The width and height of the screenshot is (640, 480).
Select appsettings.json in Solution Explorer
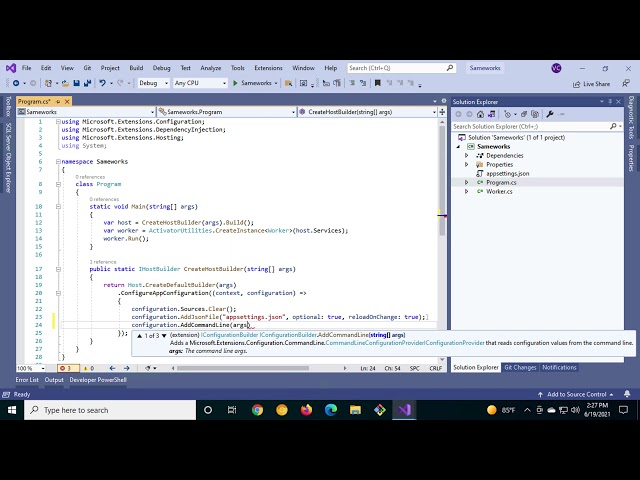(x=507, y=173)
